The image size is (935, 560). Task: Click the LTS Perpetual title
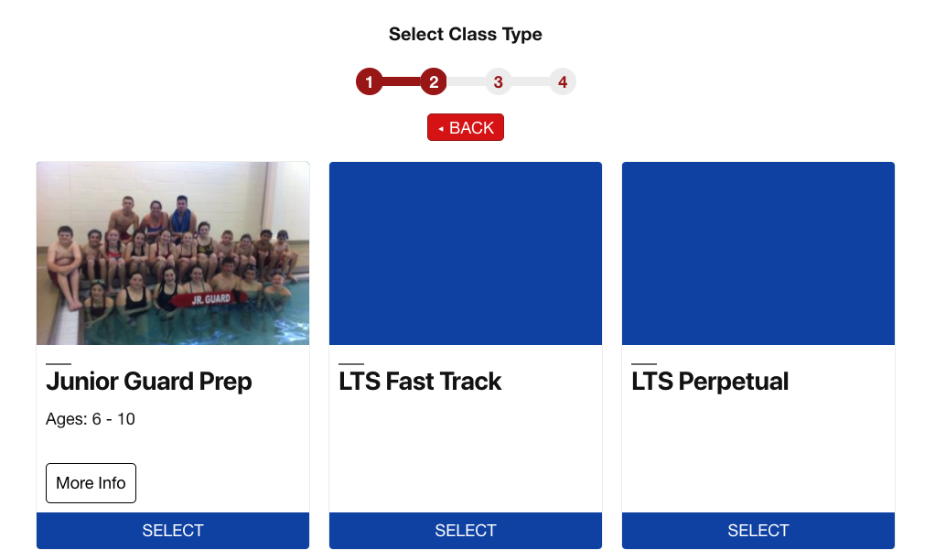(710, 382)
